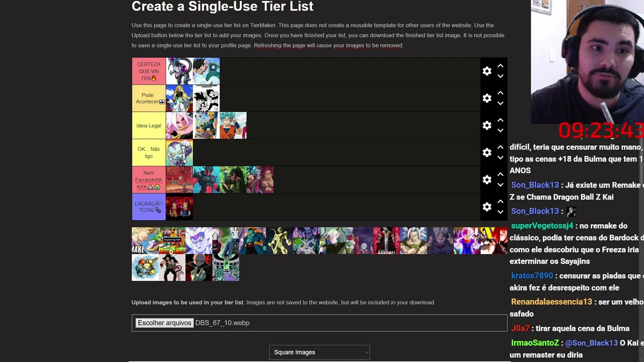Open J0a7's chat profile
Viewport: 644px width, 362px height.
tap(520, 328)
